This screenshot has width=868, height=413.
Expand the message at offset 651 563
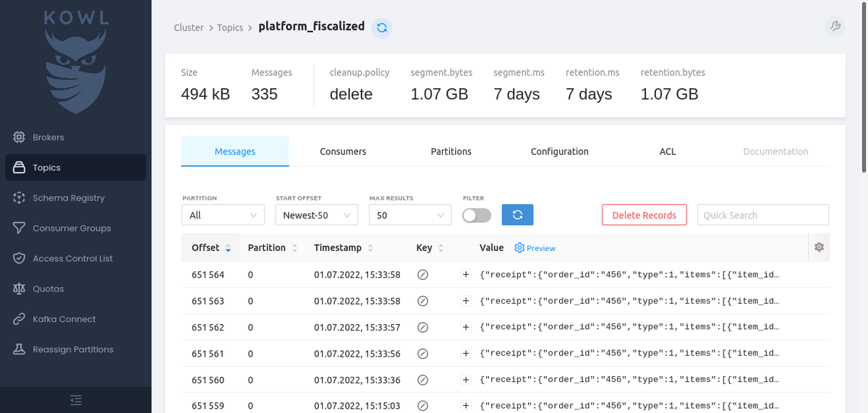pos(466,301)
